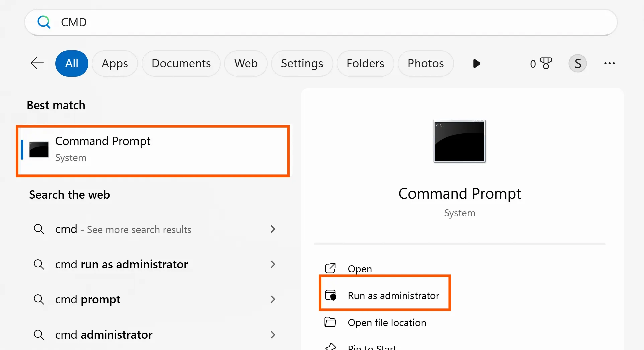This screenshot has height=350, width=644.
Task: Go back using the left arrow
Action: [x=37, y=63]
